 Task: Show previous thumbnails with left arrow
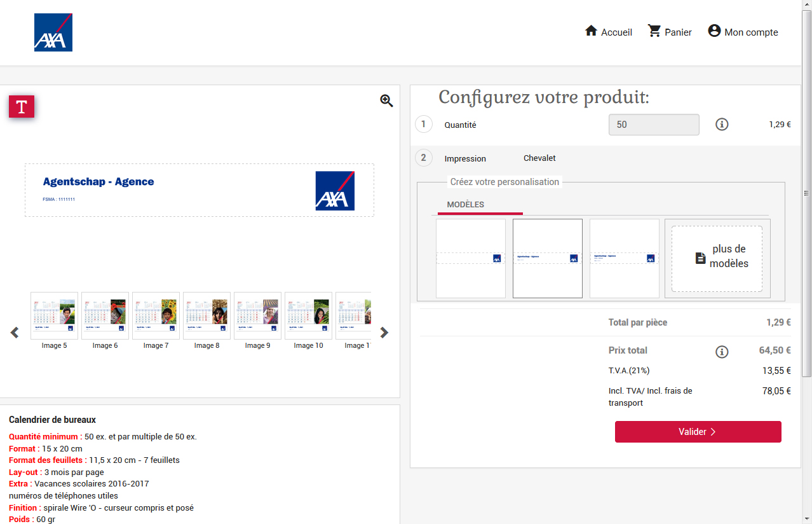coord(15,332)
